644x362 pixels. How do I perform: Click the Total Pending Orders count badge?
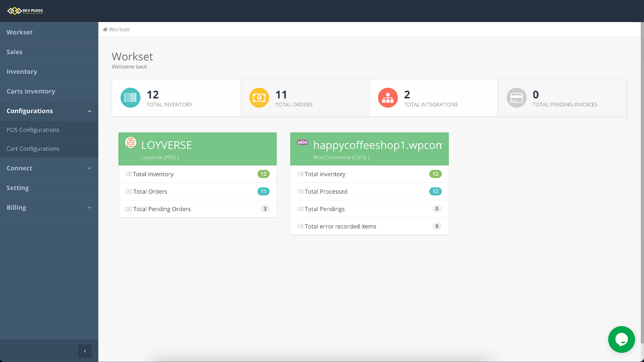click(265, 209)
